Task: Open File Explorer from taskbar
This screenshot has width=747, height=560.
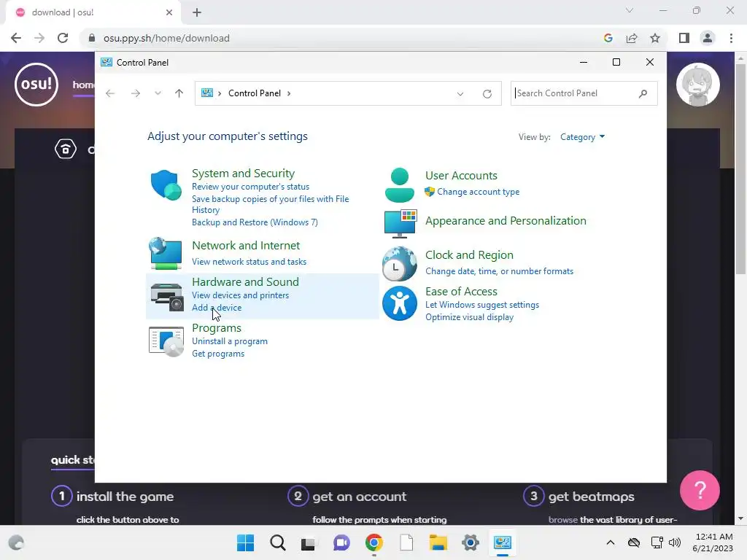Action: 438,542
